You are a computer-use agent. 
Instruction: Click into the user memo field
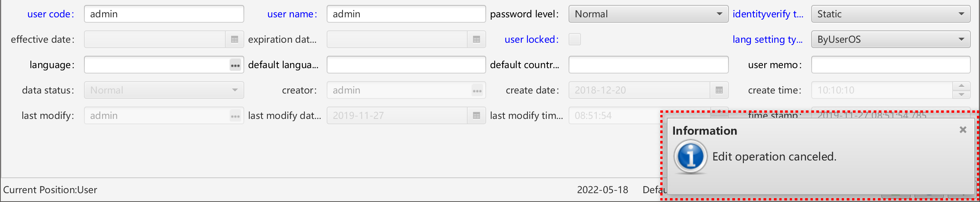891,65
